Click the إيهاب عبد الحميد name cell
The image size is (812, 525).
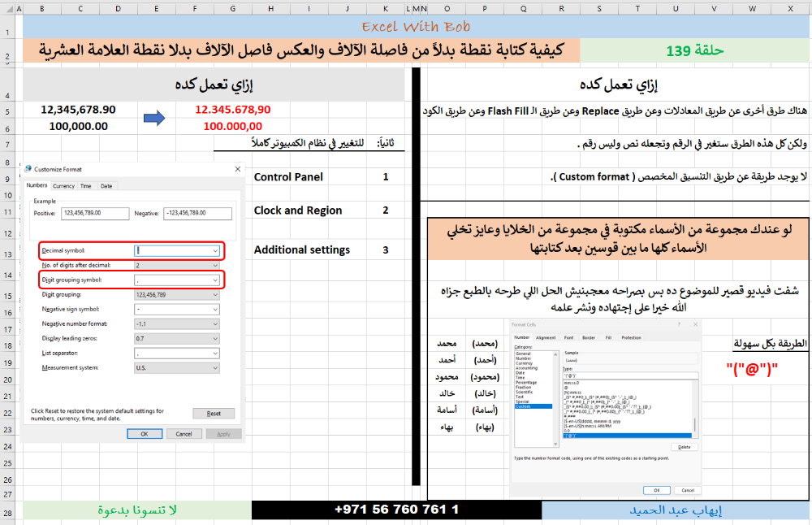tap(676, 510)
